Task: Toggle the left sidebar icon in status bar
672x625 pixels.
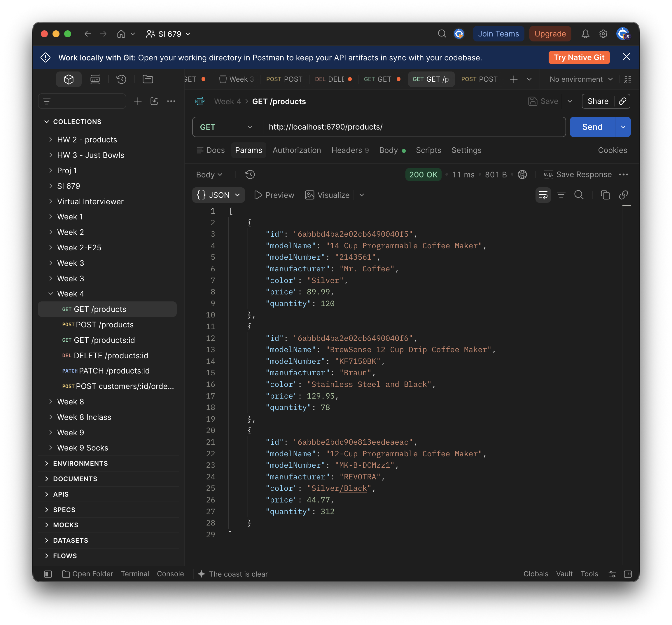Action: pos(48,574)
